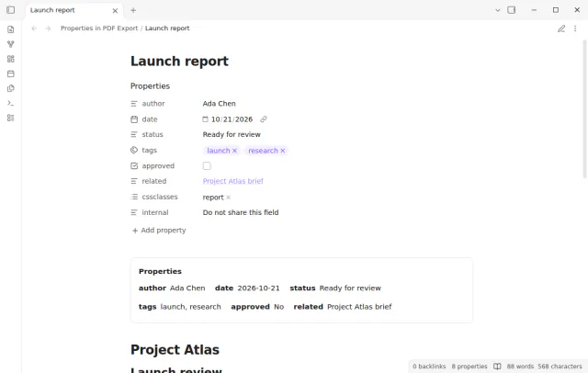Click Add property button
Screen dimensions: 588x373
tap(159, 231)
